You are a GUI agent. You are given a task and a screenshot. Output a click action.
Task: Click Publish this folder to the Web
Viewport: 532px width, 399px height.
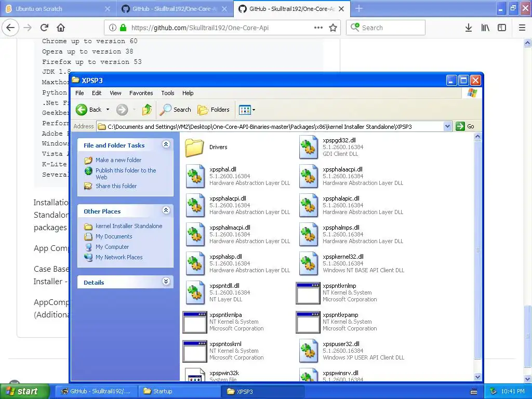[x=126, y=174]
